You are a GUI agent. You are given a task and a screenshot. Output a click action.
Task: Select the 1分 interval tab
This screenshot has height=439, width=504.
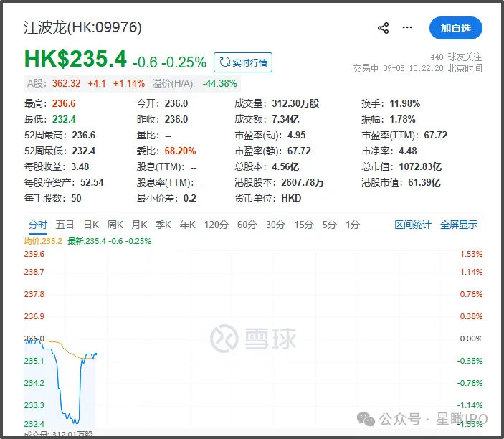point(353,225)
